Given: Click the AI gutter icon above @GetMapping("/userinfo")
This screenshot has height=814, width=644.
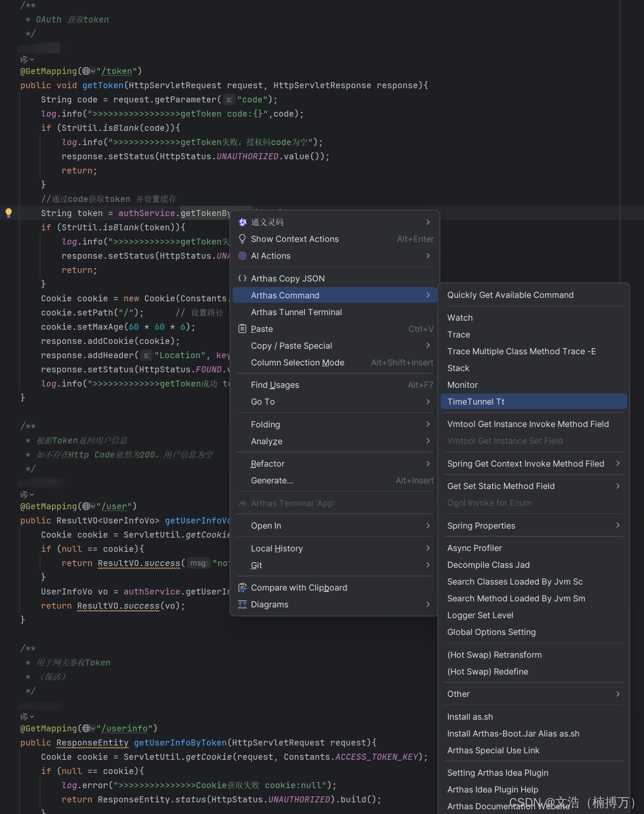Looking at the screenshot, I should click(x=24, y=717).
